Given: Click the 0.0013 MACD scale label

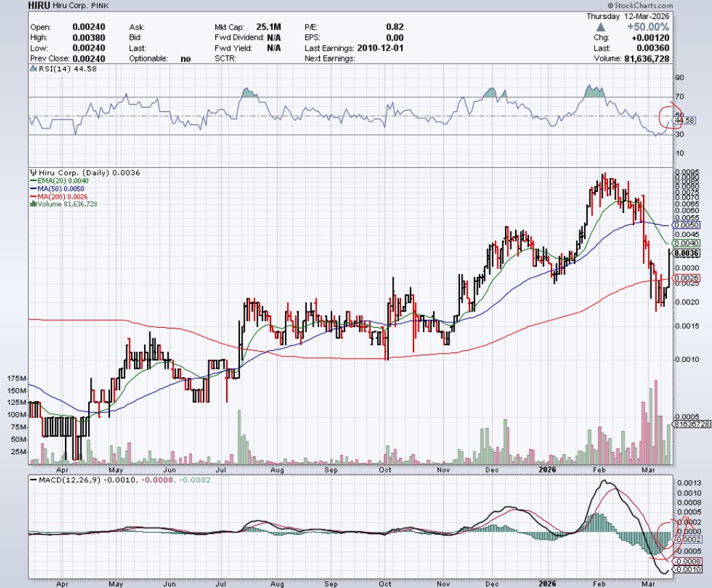Looking at the screenshot, I should [689, 483].
